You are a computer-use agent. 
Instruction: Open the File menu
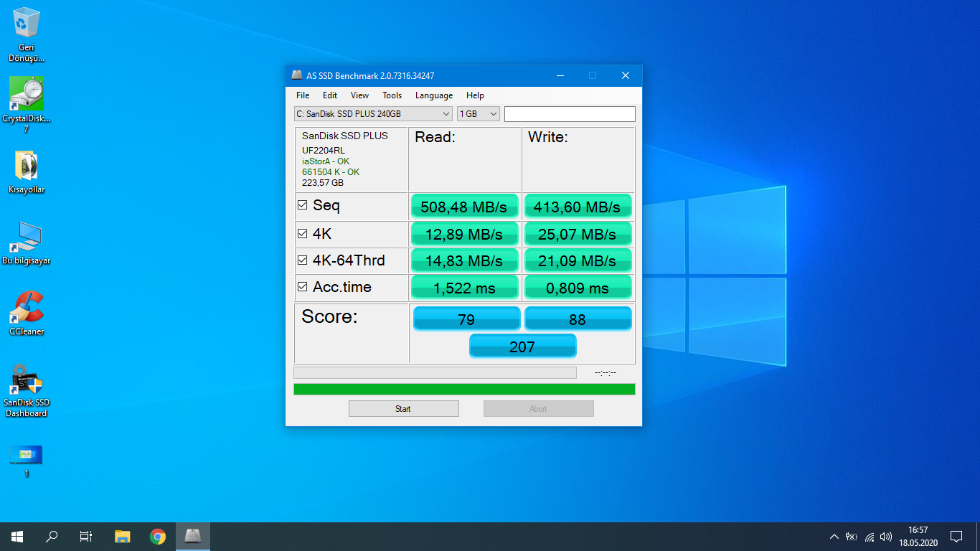coord(303,95)
